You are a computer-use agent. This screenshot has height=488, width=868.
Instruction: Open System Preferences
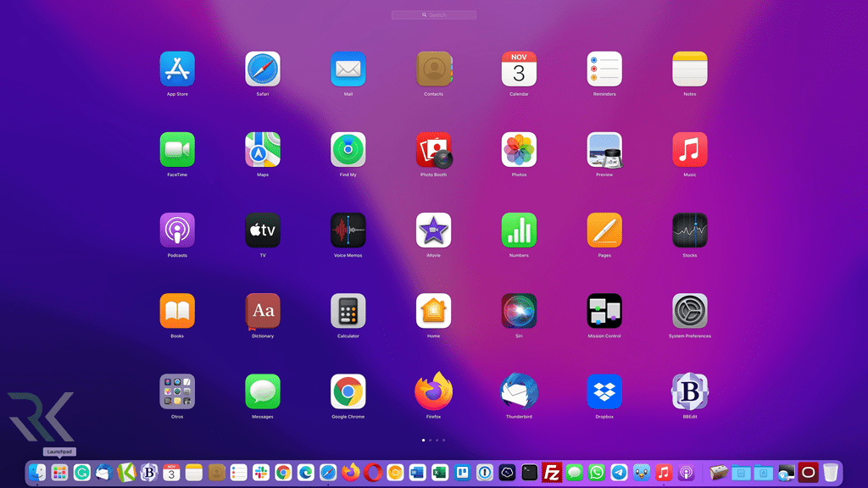click(x=690, y=311)
